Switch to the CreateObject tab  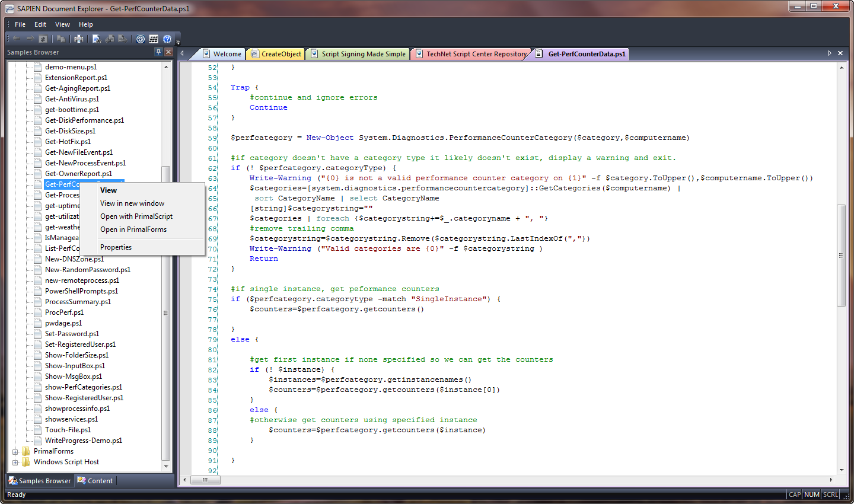(x=276, y=54)
